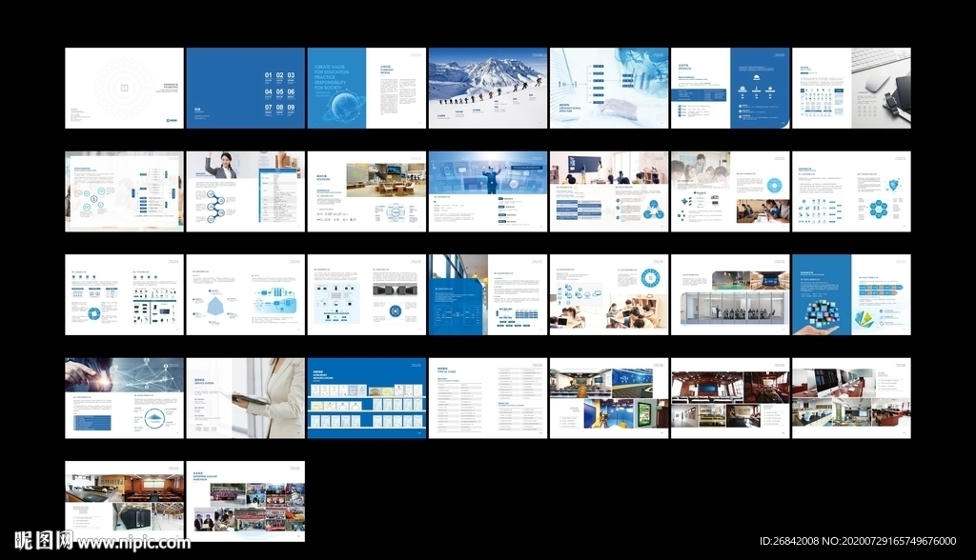
Task: Select the spread with finger touching network lines
Action: click(125, 397)
